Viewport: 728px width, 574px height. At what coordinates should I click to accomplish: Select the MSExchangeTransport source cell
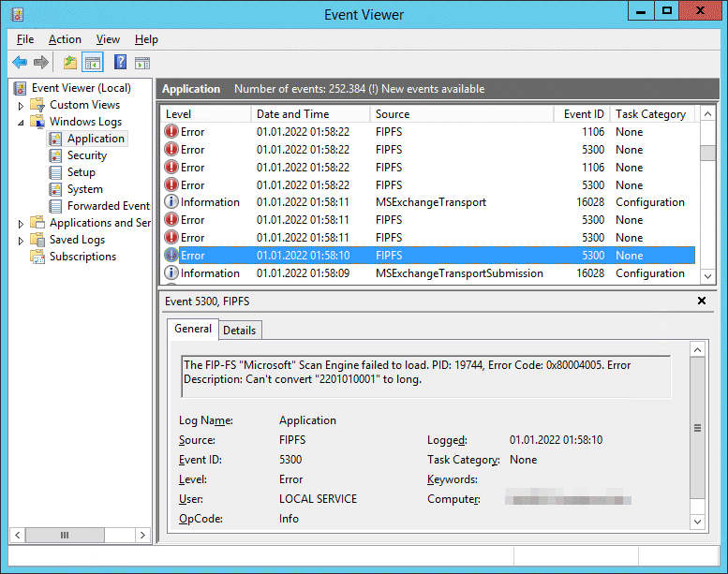coord(431,202)
